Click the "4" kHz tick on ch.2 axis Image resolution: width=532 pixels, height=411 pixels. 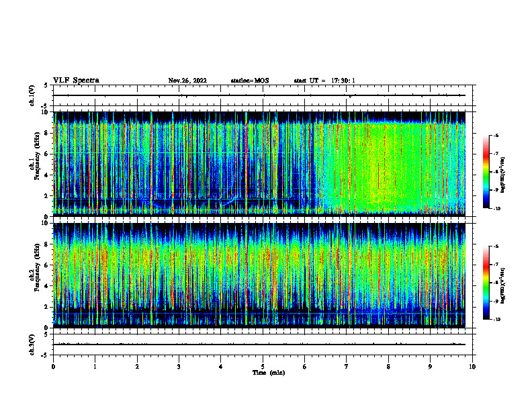pyautogui.click(x=47, y=286)
